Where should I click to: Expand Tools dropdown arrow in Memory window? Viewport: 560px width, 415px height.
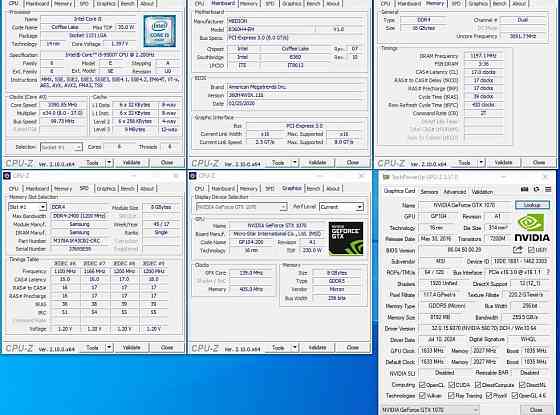click(x=481, y=162)
